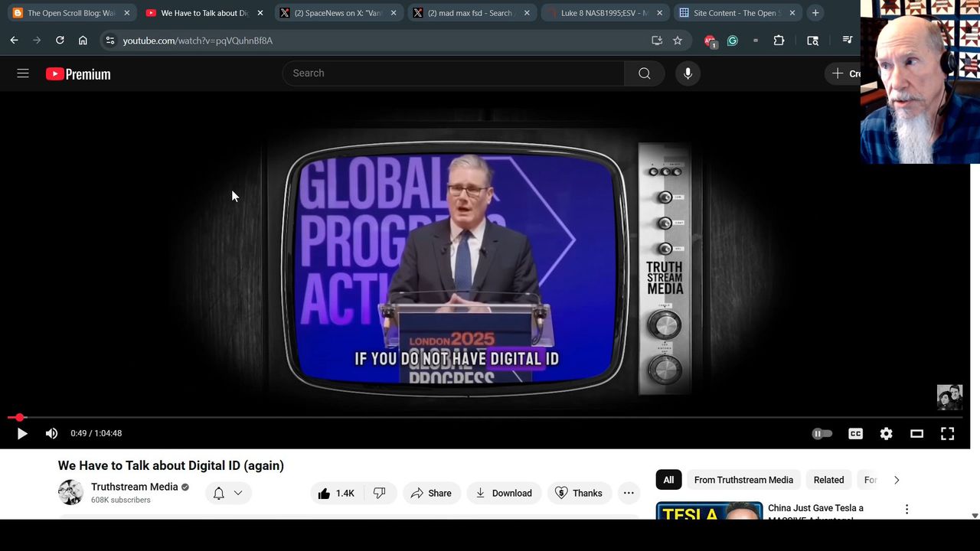Click the Share button
This screenshot has height=551, width=980.
(431, 493)
